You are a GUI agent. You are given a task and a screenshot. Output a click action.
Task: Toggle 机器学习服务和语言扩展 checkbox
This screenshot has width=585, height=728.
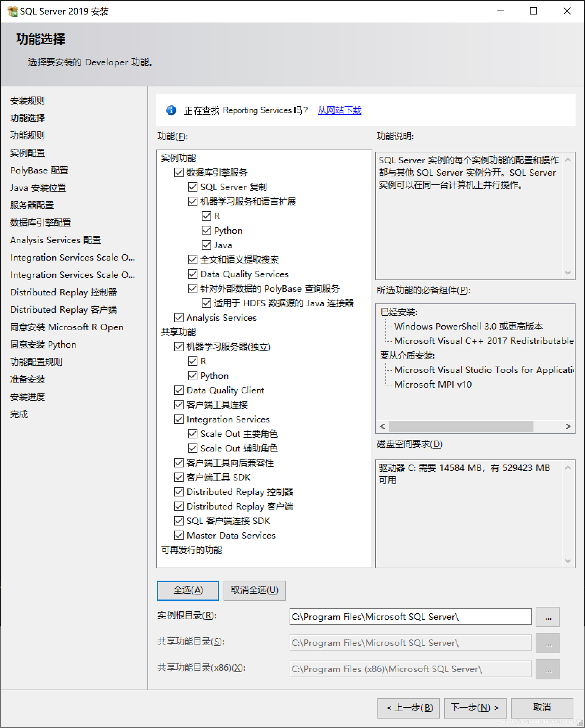193,201
